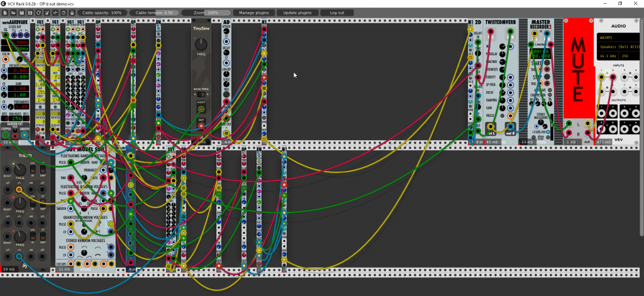Click the TinySine FREQ knob

pos(201,44)
